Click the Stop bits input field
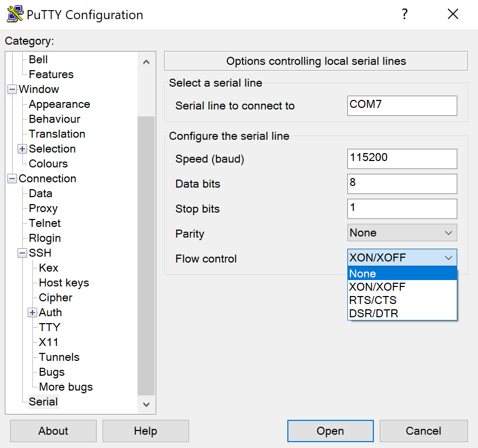 [x=402, y=209]
